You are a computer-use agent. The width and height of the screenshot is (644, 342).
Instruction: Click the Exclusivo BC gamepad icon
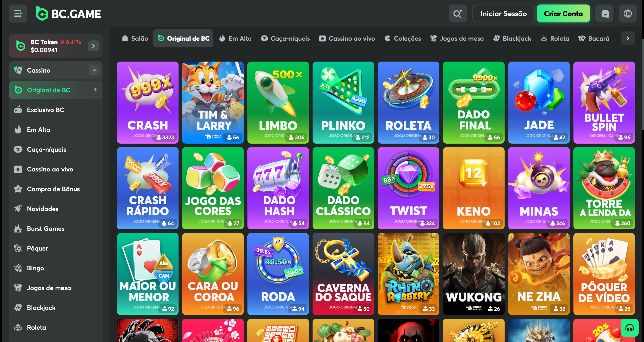(18, 110)
